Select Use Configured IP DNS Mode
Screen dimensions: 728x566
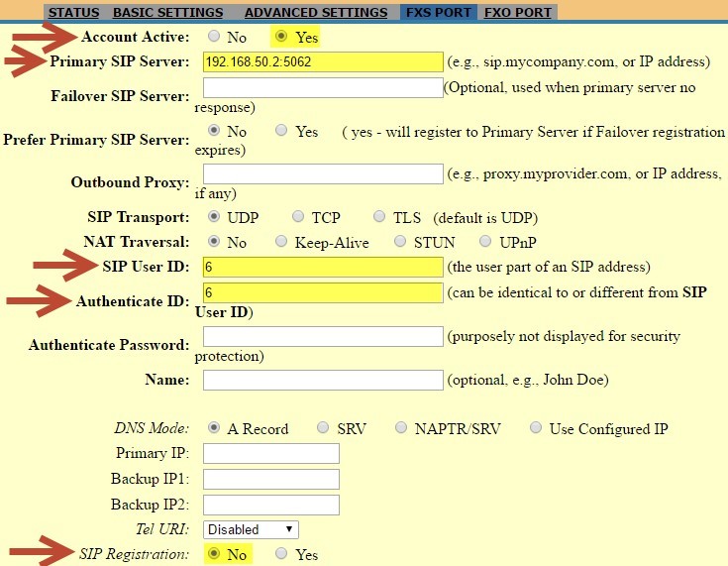(x=536, y=427)
